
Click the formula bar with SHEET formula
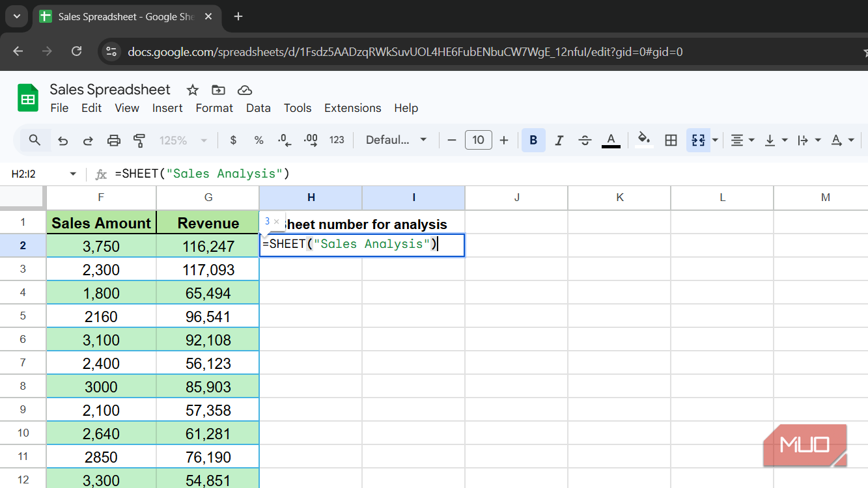(488, 174)
